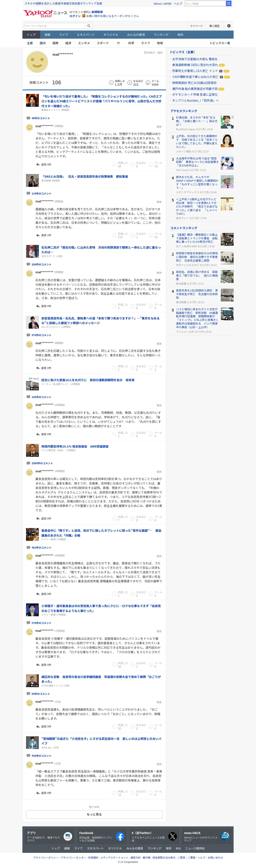Screen dimensions: 256x868
Task: Open the Yahoo app icon in footer
Action: (68, 836)
